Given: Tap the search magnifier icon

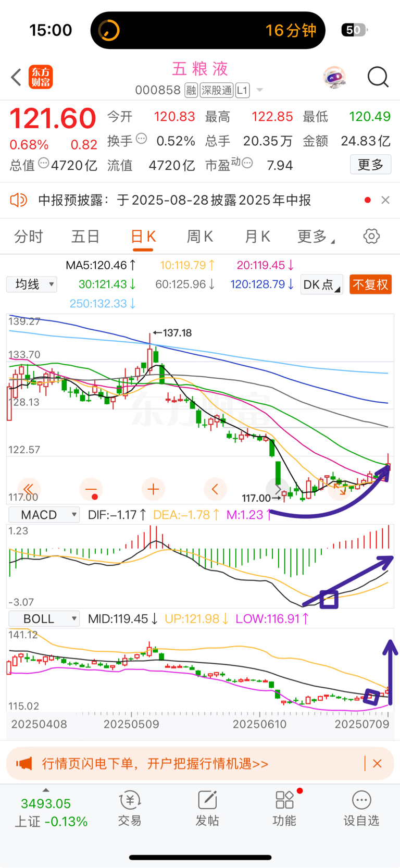Looking at the screenshot, I should click(x=378, y=78).
